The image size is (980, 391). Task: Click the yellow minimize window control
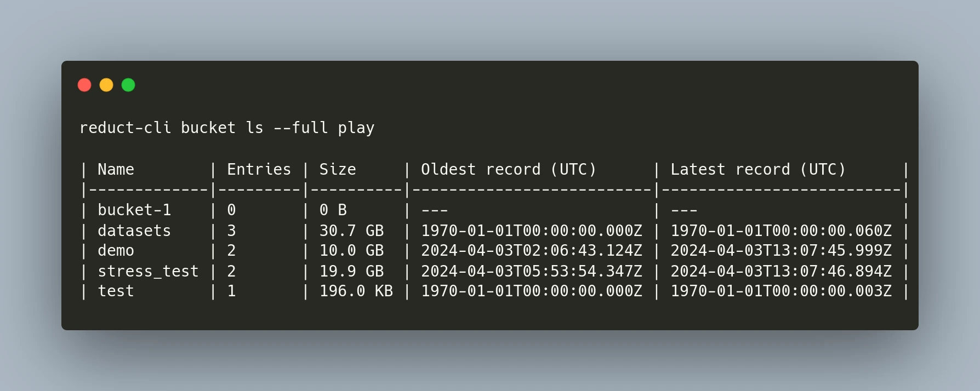coord(106,85)
